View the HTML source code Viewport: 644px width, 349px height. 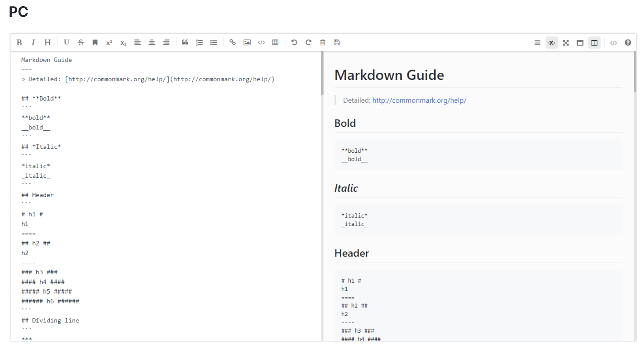[x=613, y=43]
